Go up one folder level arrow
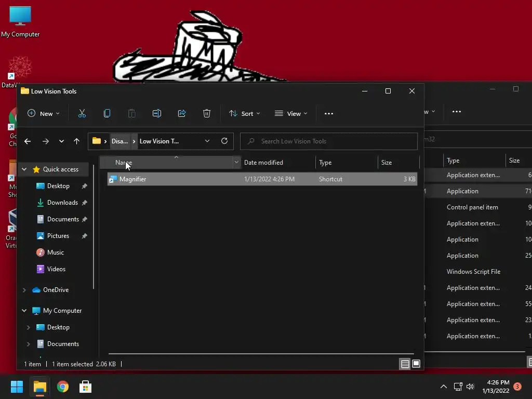This screenshot has height=399, width=532. 77,141
